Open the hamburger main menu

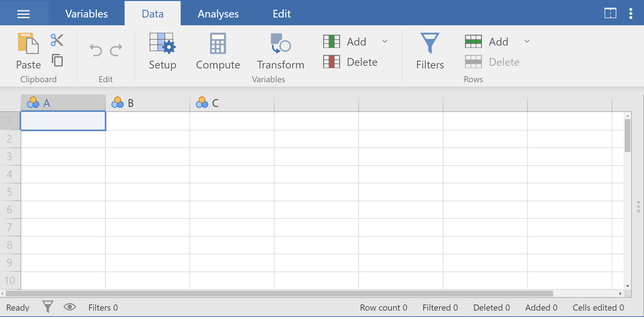tap(24, 14)
